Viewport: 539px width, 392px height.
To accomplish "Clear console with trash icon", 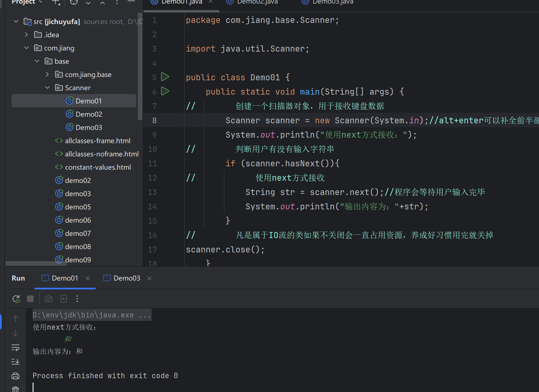I will 15,389.
